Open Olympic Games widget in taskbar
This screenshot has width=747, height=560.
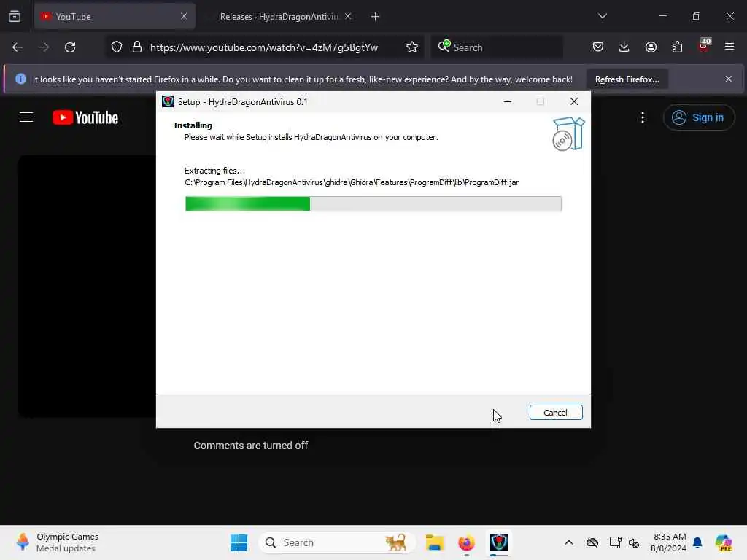tap(57, 542)
